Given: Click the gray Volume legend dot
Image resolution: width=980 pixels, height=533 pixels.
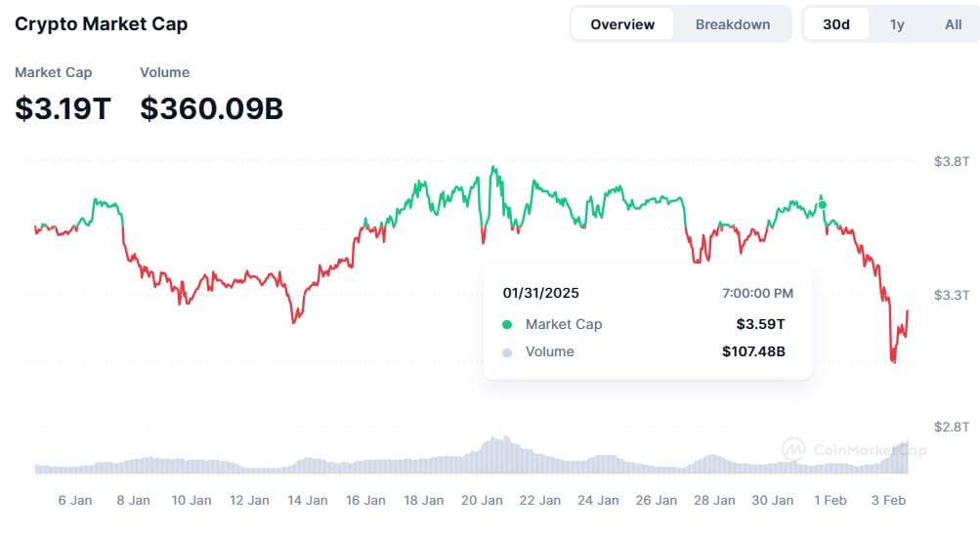Looking at the screenshot, I should click(x=507, y=352).
